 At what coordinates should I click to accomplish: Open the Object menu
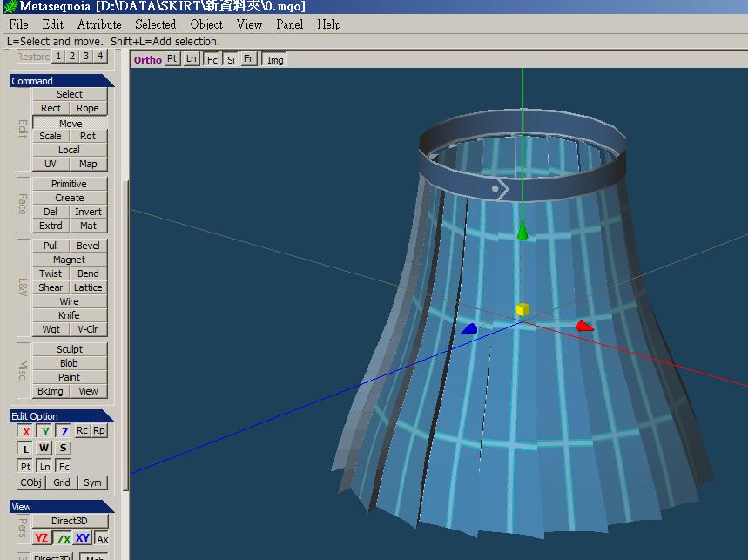tap(206, 24)
